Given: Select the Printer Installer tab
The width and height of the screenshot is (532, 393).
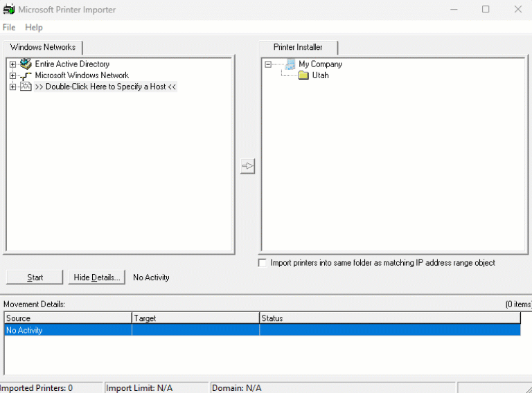Looking at the screenshot, I should pyautogui.click(x=298, y=47).
